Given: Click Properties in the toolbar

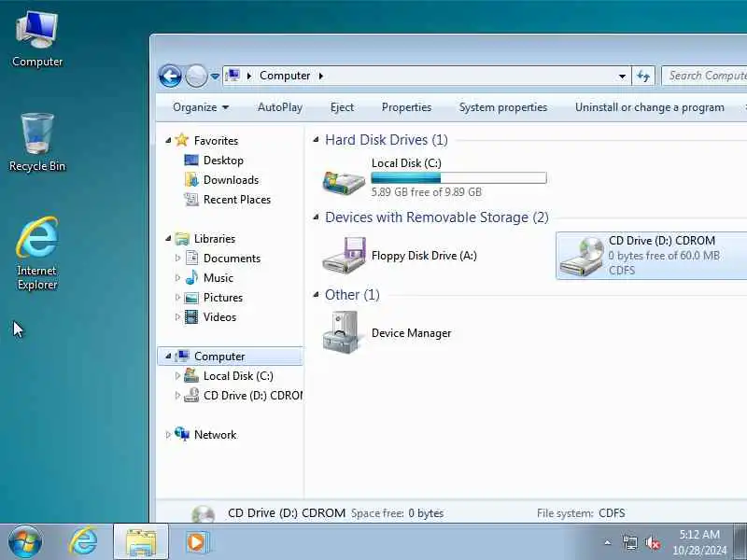Looking at the screenshot, I should coord(406,107).
